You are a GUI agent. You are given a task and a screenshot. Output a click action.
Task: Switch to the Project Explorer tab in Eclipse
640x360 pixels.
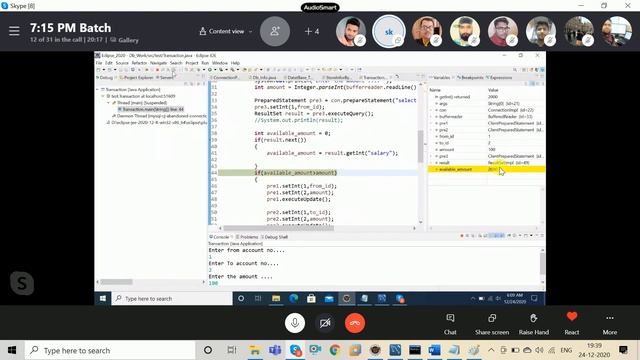[137, 78]
